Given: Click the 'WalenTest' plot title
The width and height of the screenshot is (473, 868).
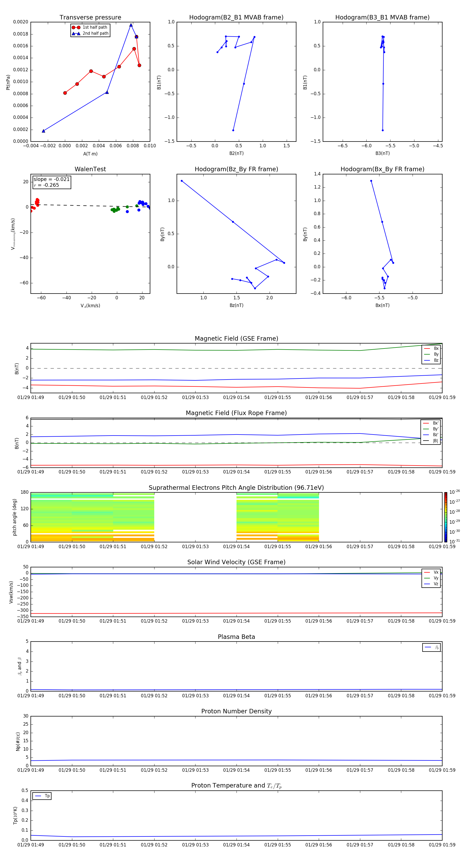Looking at the screenshot, I should [x=90, y=169].
